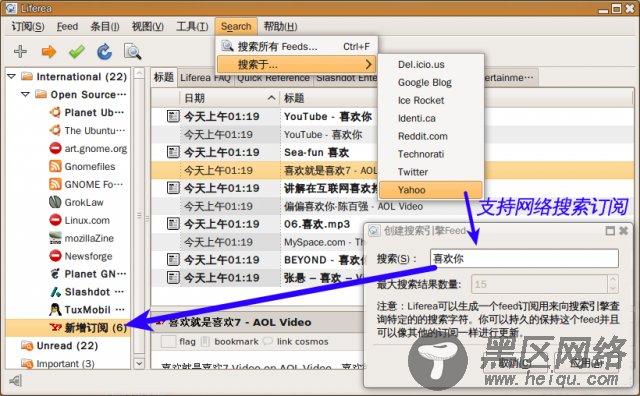Select 偏偏喜欢你·陈百强 - AOL Video item
This screenshot has width=640, height=396.
tap(353, 206)
